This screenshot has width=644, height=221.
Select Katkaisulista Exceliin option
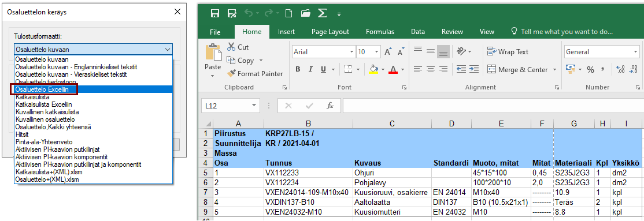(93, 104)
